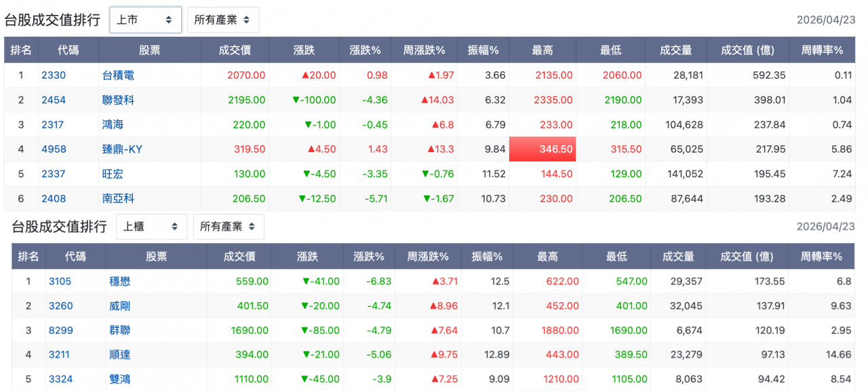The width and height of the screenshot is (868, 391).
Task: Click the highlighted red 346.50 cell
Action: point(542,149)
